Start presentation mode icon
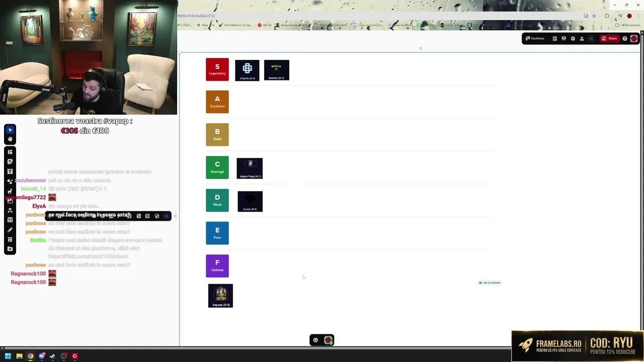 coord(563,39)
